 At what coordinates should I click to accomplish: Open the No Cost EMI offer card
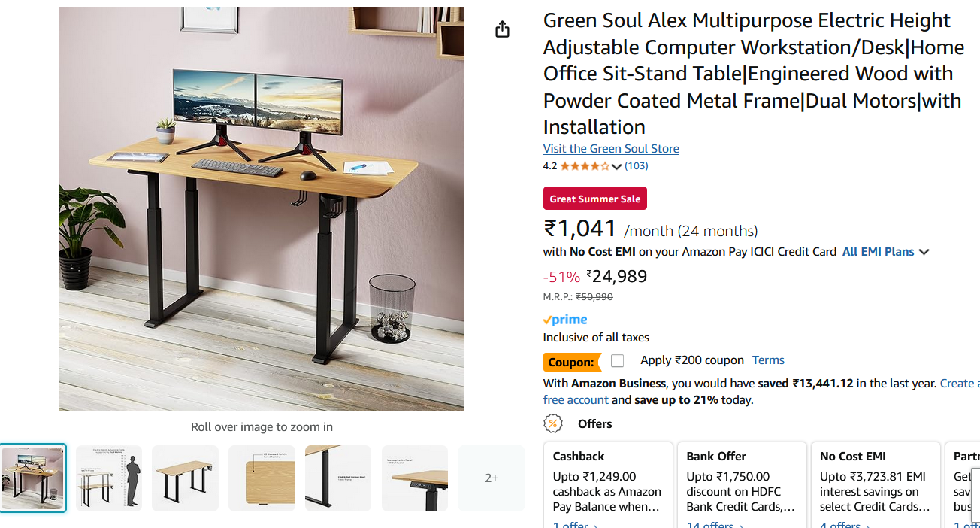pyautogui.click(x=875, y=481)
